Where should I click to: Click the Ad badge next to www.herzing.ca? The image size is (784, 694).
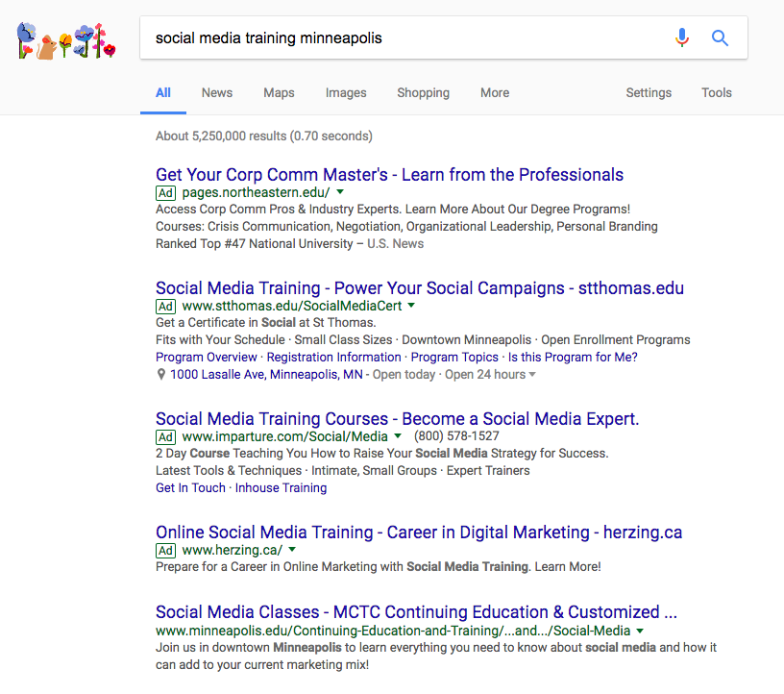(x=165, y=551)
